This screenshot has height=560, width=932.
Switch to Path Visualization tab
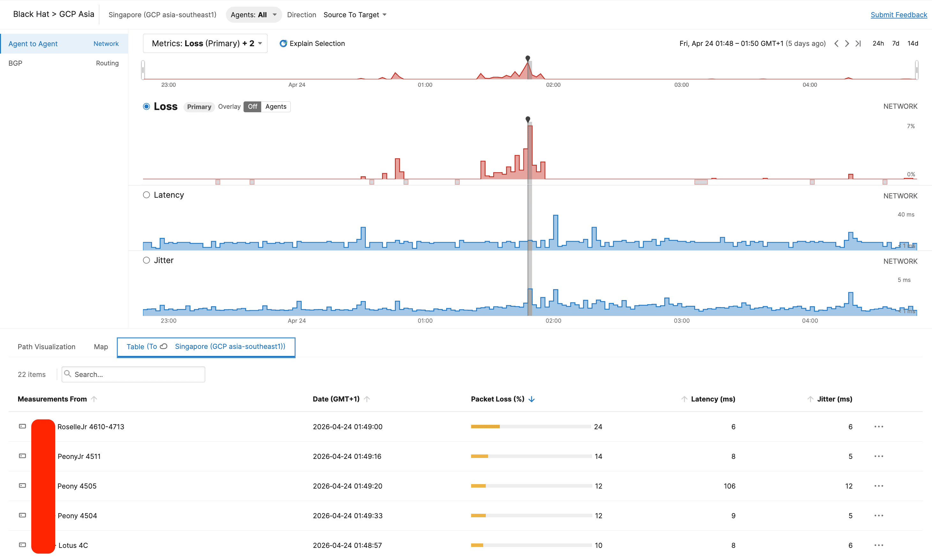click(47, 346)
